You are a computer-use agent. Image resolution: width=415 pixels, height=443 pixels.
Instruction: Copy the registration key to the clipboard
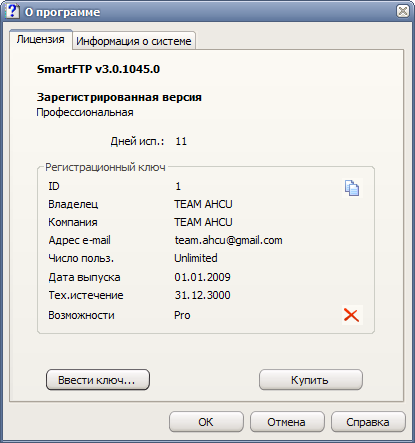coord(352,188)
